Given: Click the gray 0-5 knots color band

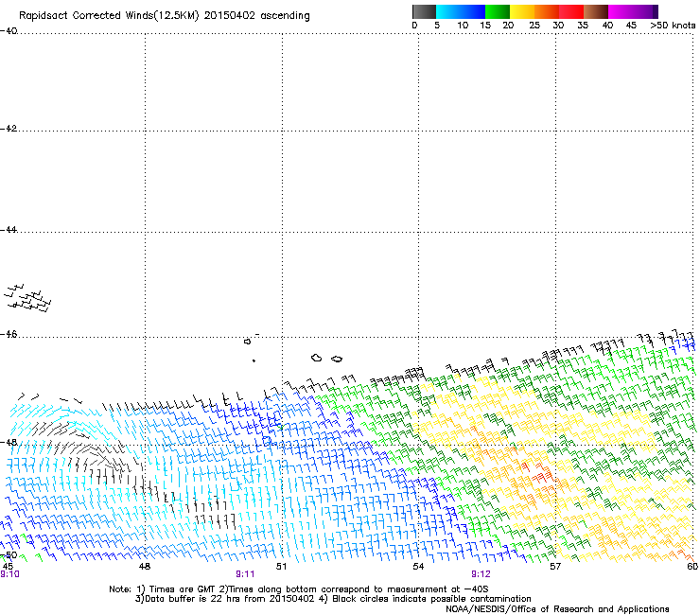Looking at the screenshot, I should tap(424, 11).
